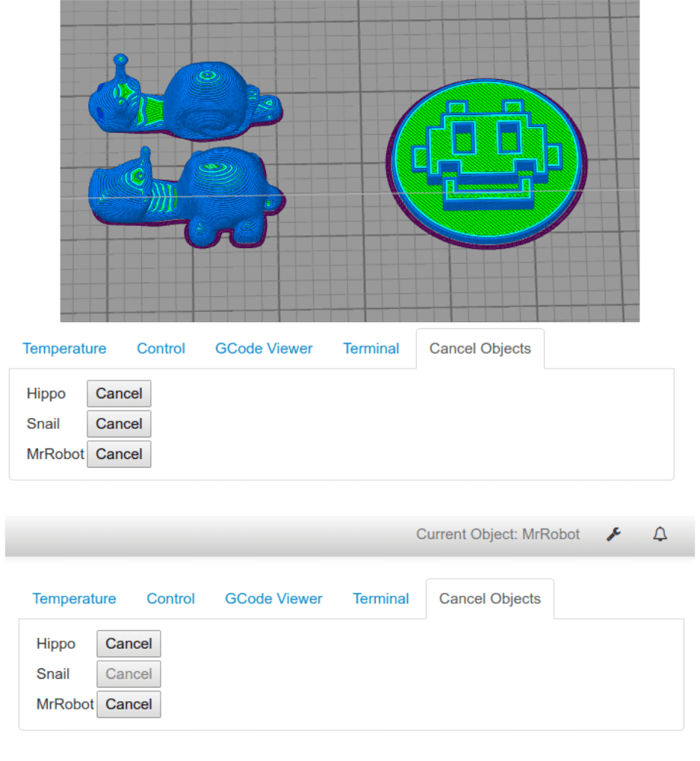
Task: Click the greyed-out Snail Cancel button
Action: click(x=128, y=674)
